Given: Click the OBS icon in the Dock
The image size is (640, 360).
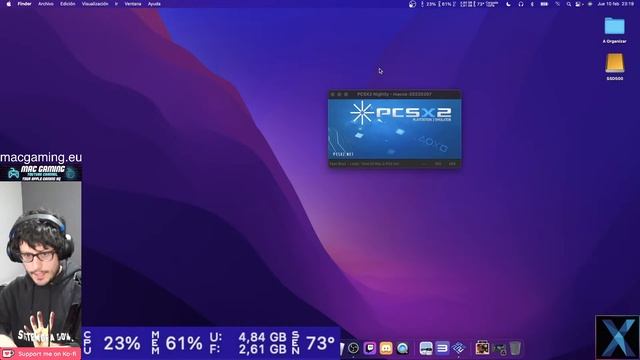Looking at the screenshot, I should [353, 348].
